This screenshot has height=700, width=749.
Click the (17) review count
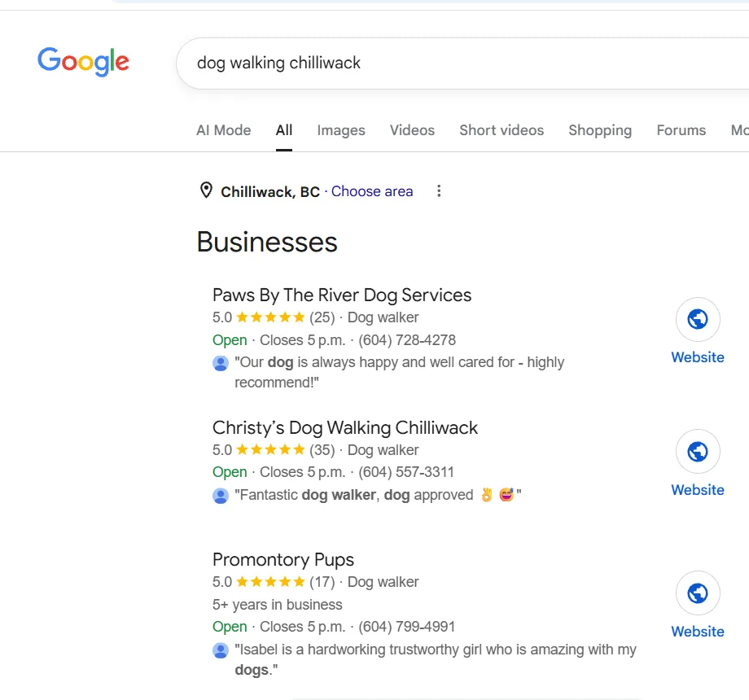pos(322,582)
